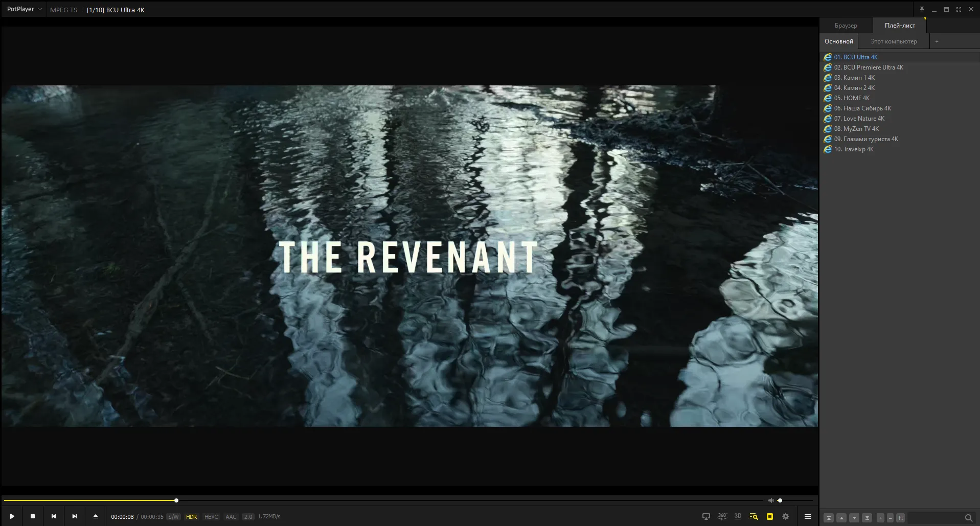Toggle fullscreen mode in title bar
Viewport: 980px width, 526px height.
pos(959,9)
